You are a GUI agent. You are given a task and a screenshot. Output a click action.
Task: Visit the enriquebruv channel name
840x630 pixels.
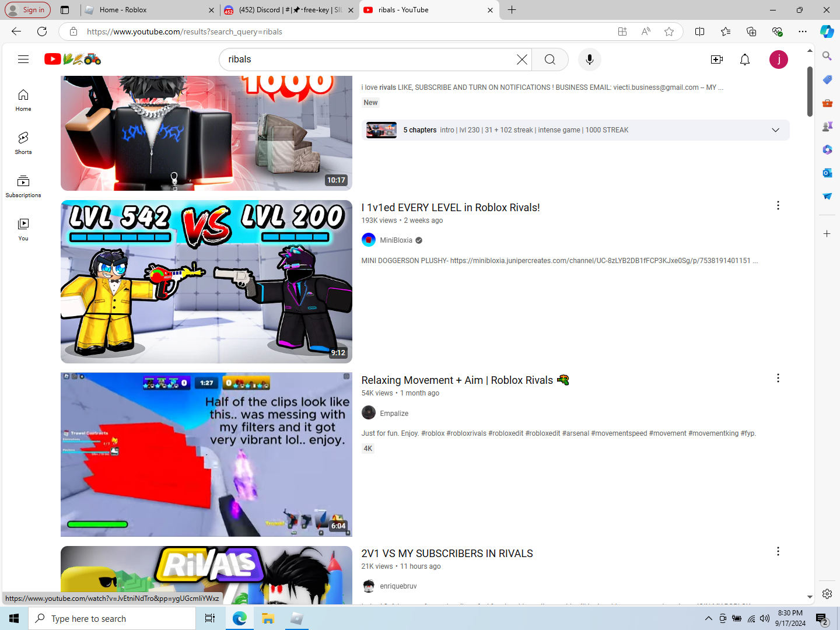coord(398,586)
